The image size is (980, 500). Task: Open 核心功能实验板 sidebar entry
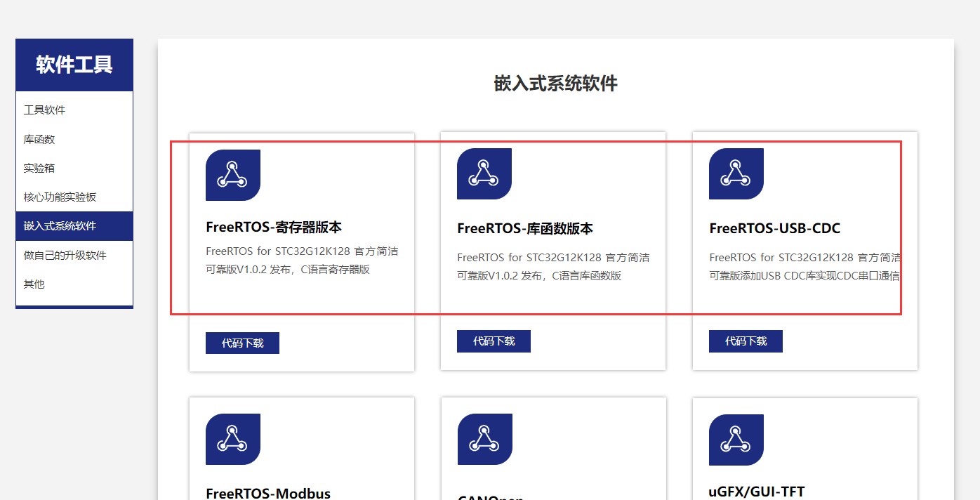tap(74, 197)
